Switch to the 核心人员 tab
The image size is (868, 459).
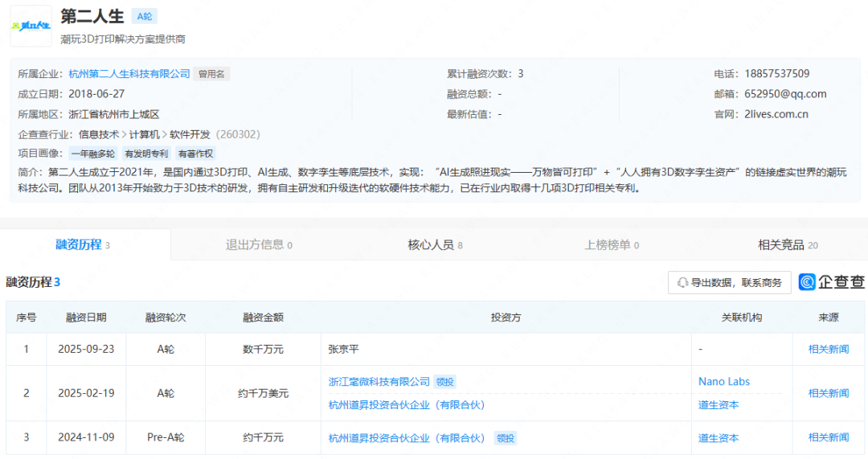435,244
